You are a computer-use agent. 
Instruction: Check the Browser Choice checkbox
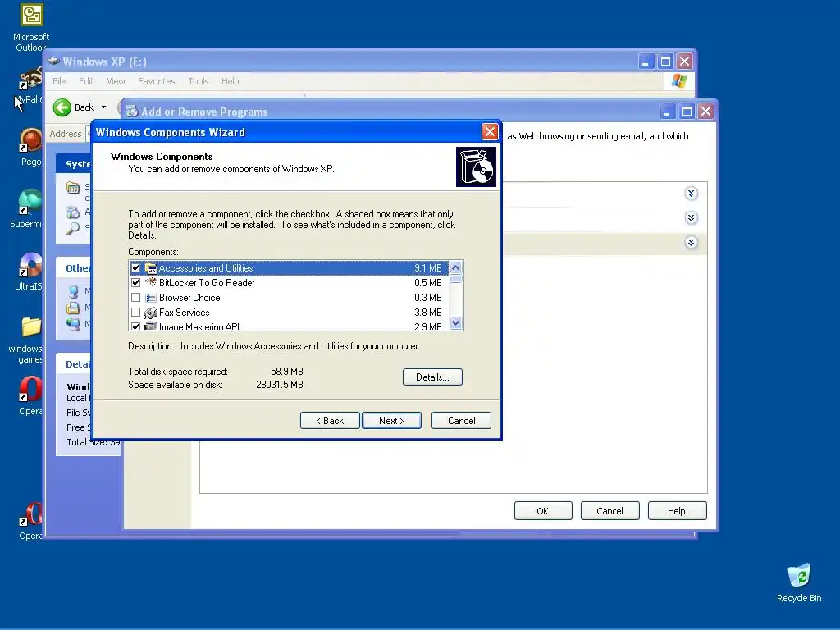pos(135,297)
